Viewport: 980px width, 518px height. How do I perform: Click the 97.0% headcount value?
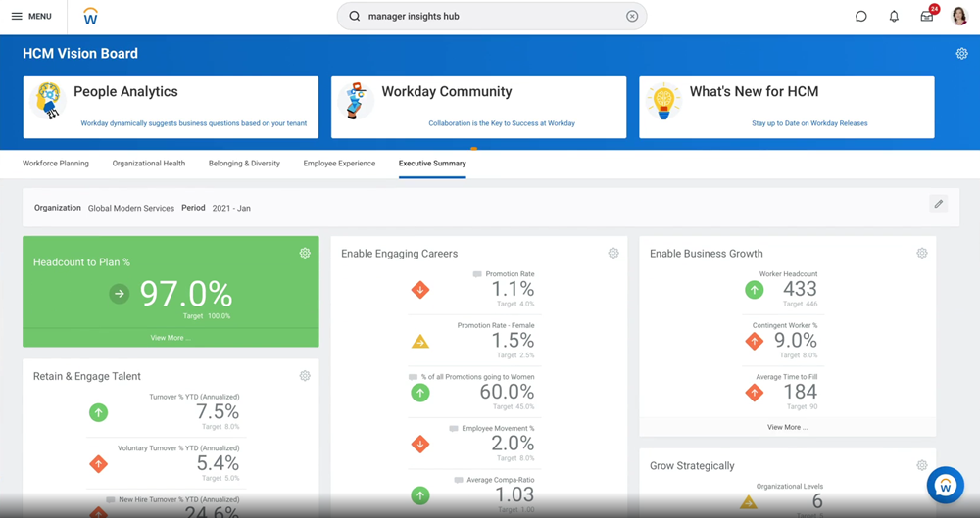[185, 294]
